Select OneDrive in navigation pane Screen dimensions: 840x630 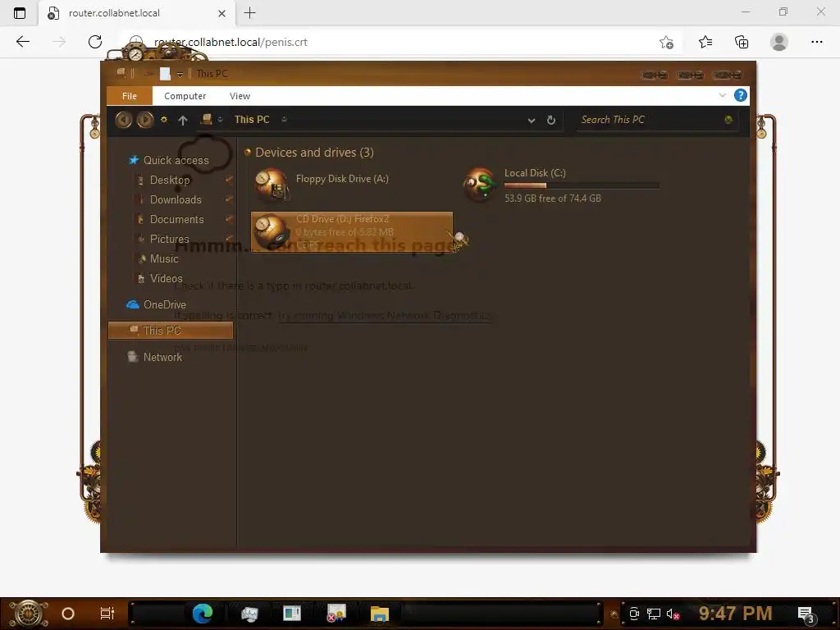[164, 304]
